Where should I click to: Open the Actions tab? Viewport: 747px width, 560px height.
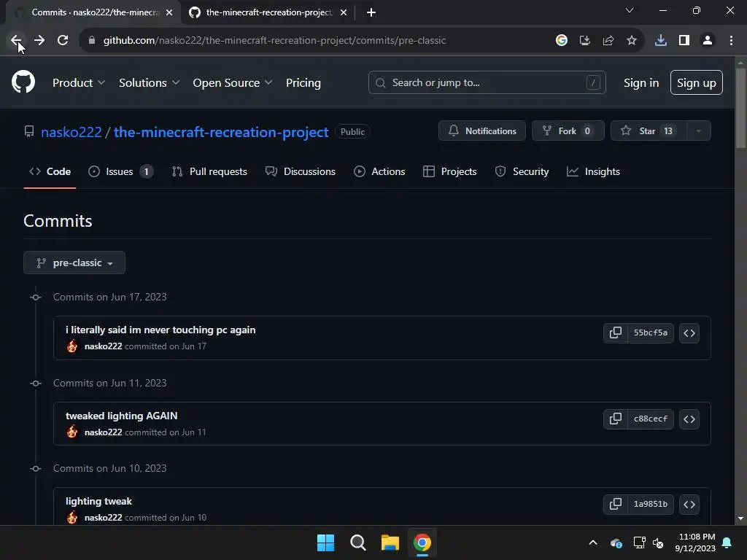[379, 171]
